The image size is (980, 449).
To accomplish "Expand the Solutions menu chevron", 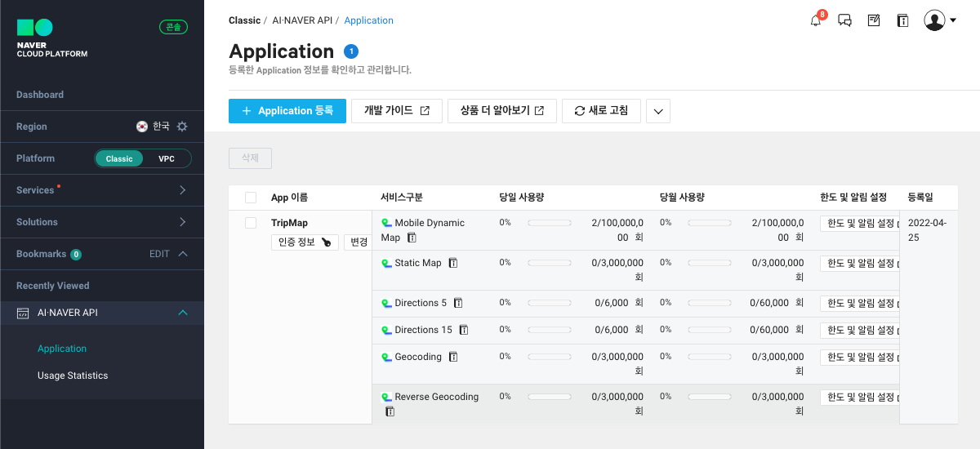I will (x=182, y=222).
